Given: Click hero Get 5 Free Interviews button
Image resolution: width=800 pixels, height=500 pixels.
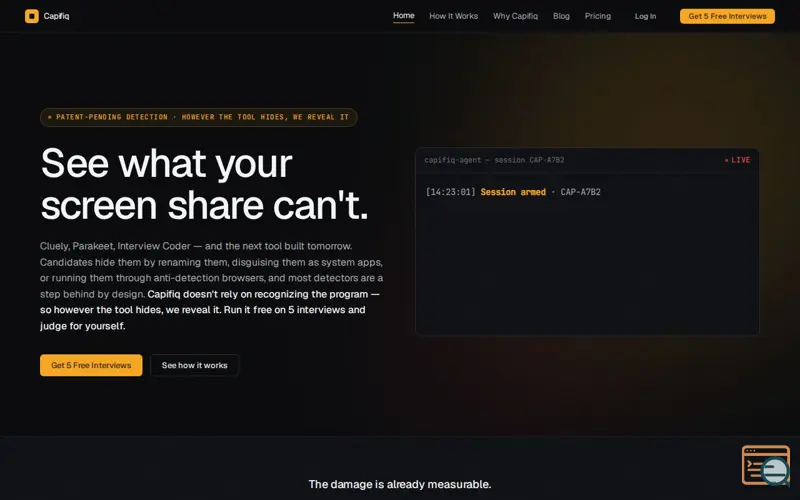Looking at the screenshot, I should coord(91,365).
